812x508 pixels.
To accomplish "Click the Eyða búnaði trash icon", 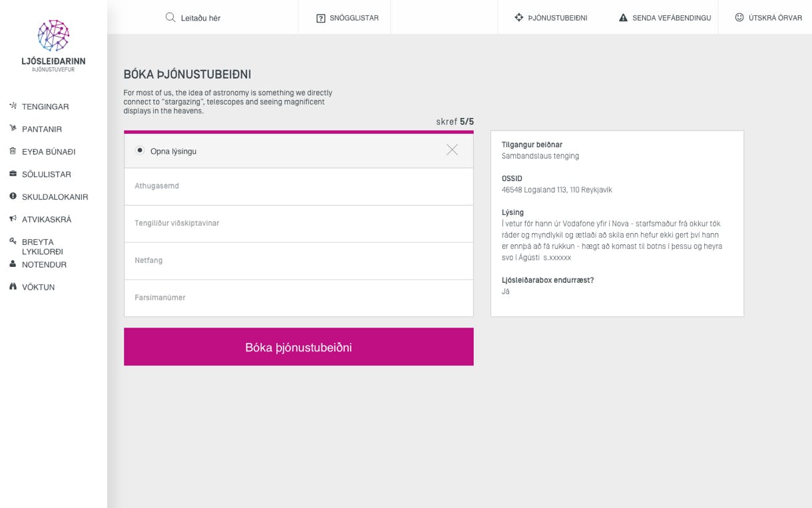I will click(13, 151).
